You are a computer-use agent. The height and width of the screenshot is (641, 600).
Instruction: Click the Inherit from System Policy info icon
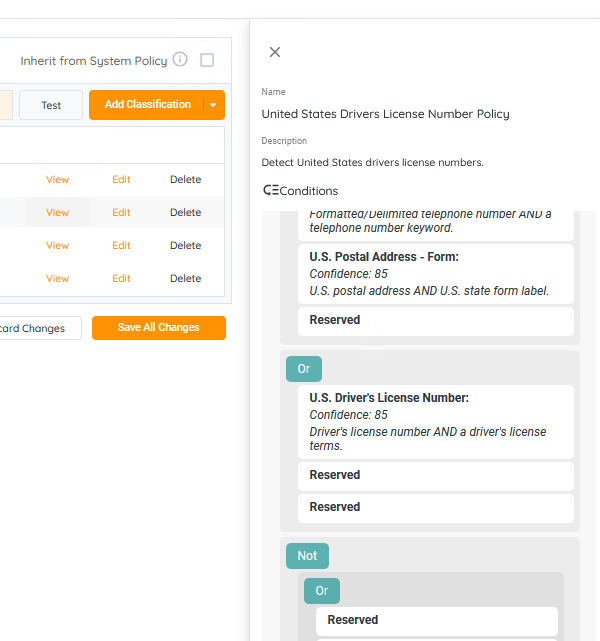[180, 60]
